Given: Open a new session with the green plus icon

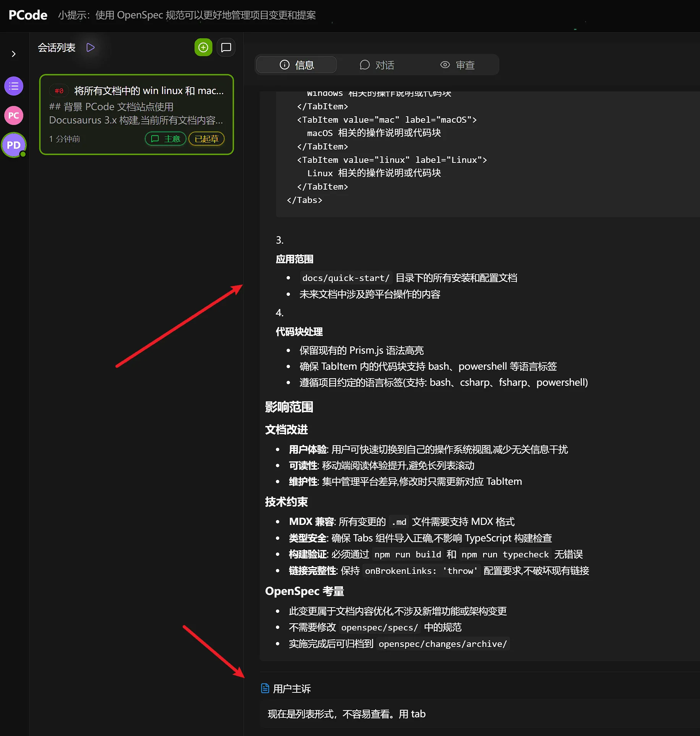Looking at the screenshot, I should pos(203,47).
